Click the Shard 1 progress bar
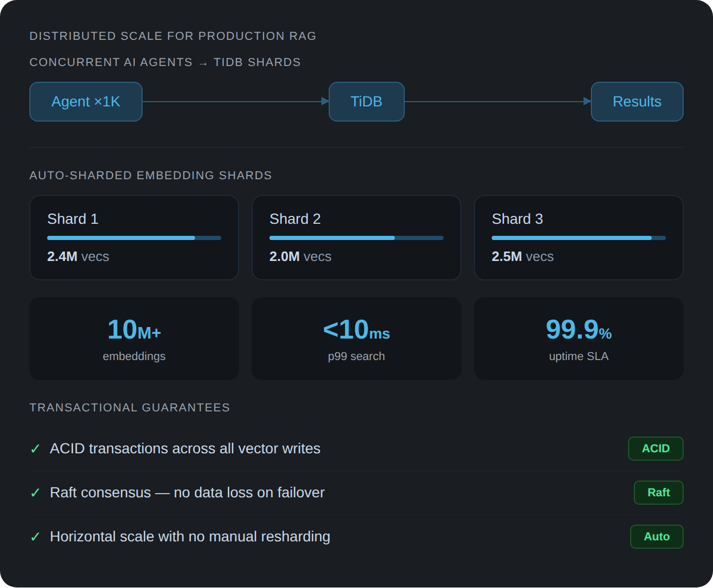Viewport: 713px width, 588px height. pos(134,238)
